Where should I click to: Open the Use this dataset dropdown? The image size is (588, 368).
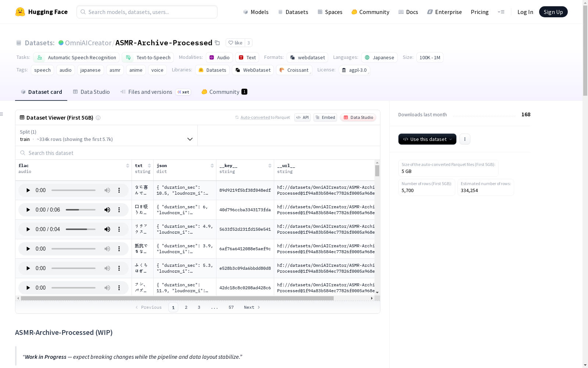point(427,139)
